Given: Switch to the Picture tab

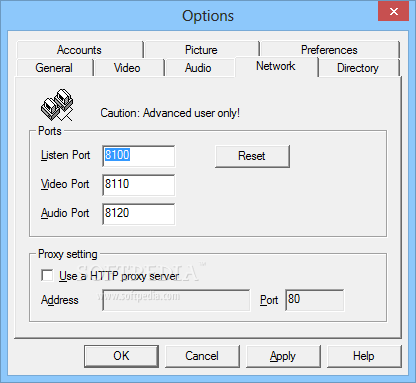Looking at the screenshot, I should pyautogui.click(x=201, y=50).
